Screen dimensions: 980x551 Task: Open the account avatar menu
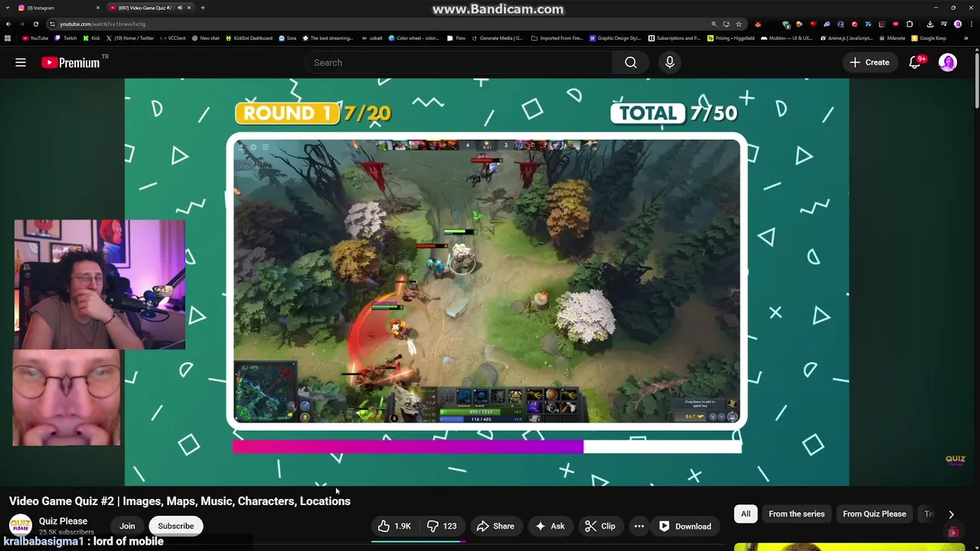[x=948, y=63]
